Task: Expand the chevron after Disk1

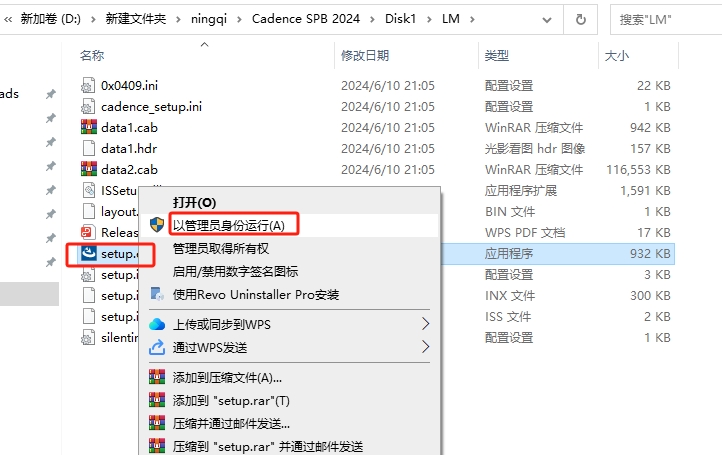Action: (429, 19)
